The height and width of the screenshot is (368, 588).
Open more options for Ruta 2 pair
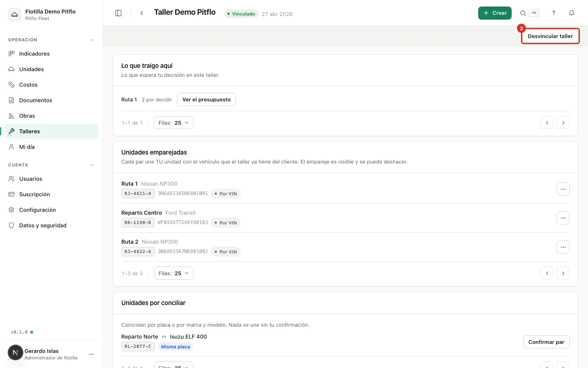point(563,247)
